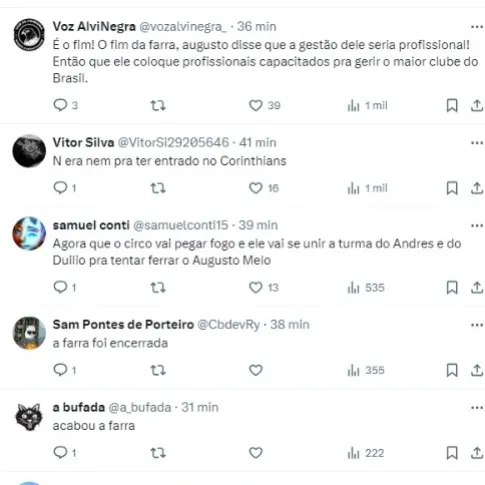
Task: Click samuel conti's profile avatar
Action: (x=29, y=234)
